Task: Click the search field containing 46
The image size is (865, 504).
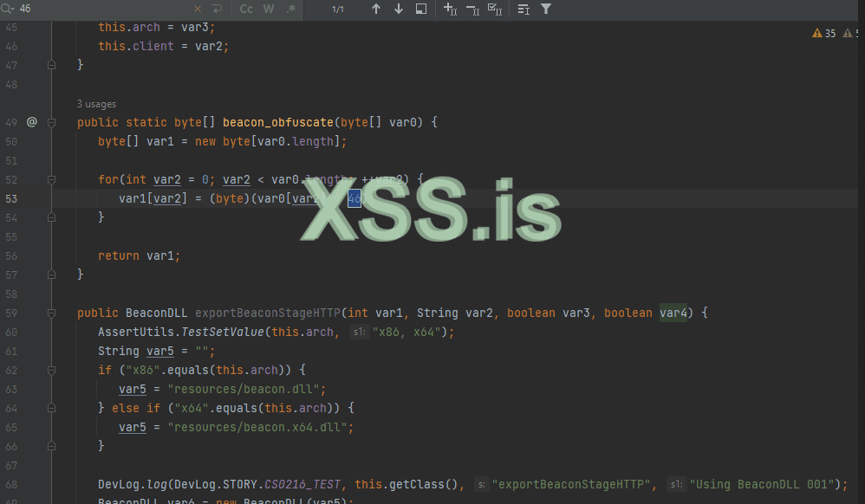Action: pyautogui.click(x=105, y=9)
